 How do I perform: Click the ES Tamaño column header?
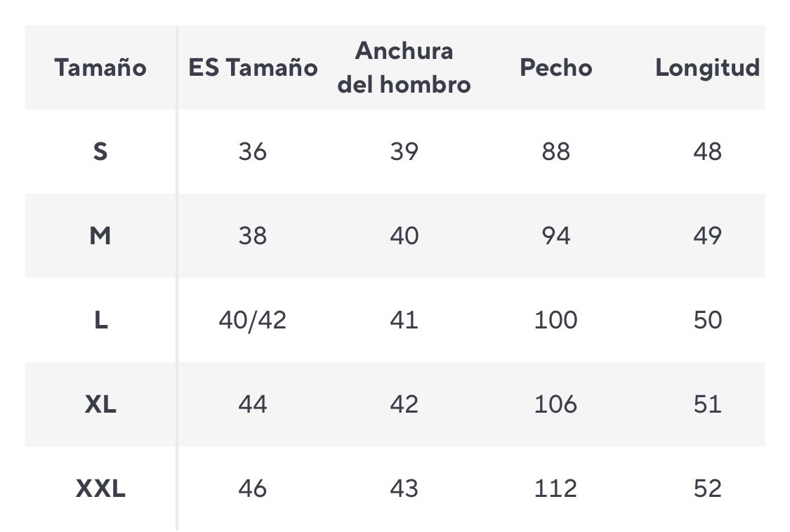[253, 67]
